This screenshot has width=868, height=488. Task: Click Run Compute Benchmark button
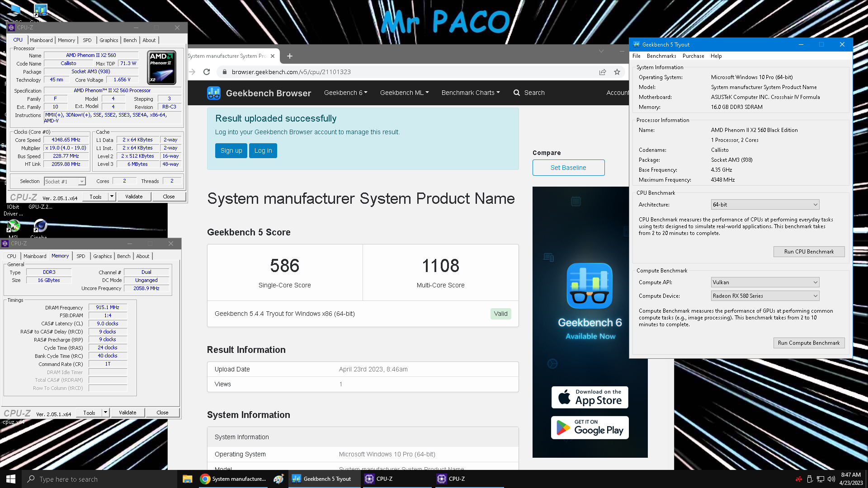click(809, 343)
